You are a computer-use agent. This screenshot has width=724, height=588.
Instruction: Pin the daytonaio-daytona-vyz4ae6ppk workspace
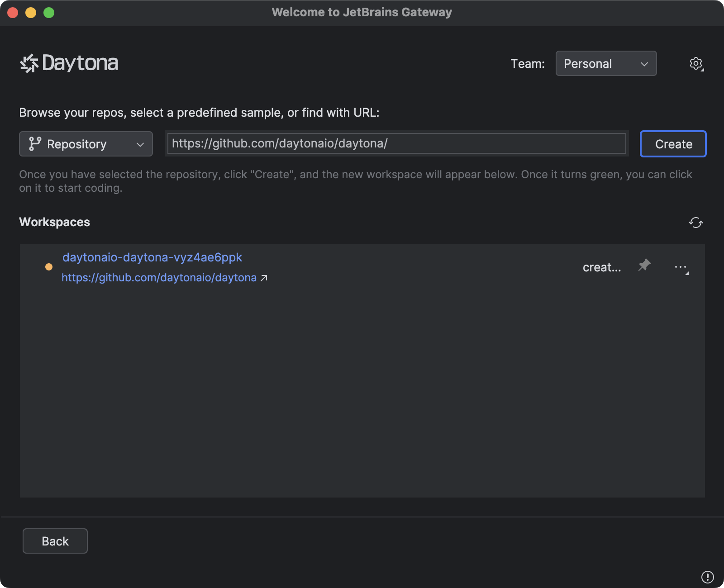pos(644,265)
